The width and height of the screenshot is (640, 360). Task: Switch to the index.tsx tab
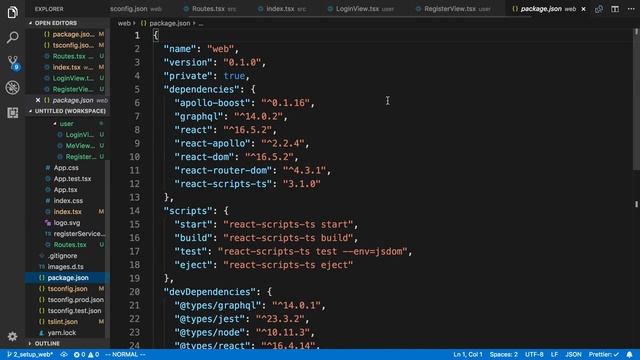pos(282,9)
